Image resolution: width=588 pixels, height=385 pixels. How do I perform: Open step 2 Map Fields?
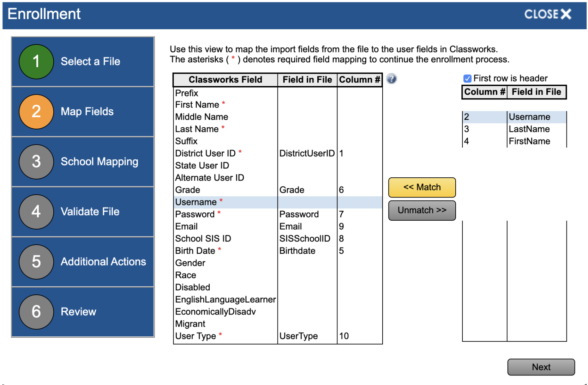(x=83, y=112)
